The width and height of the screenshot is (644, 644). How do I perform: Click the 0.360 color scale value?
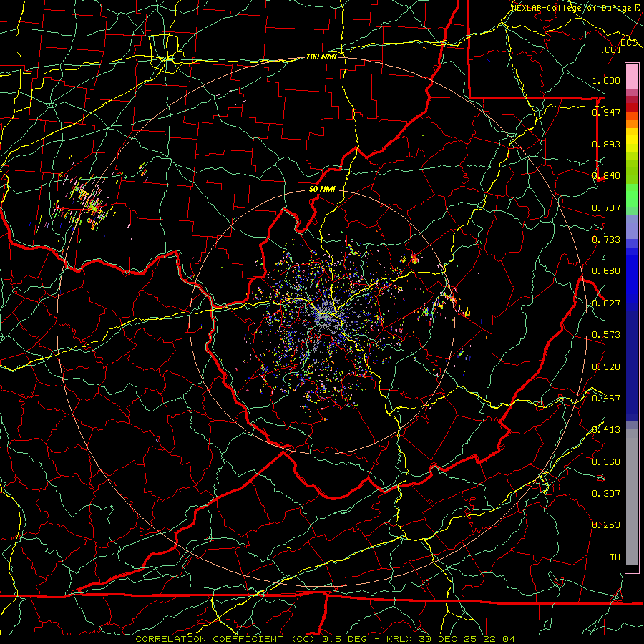(606, 462)
